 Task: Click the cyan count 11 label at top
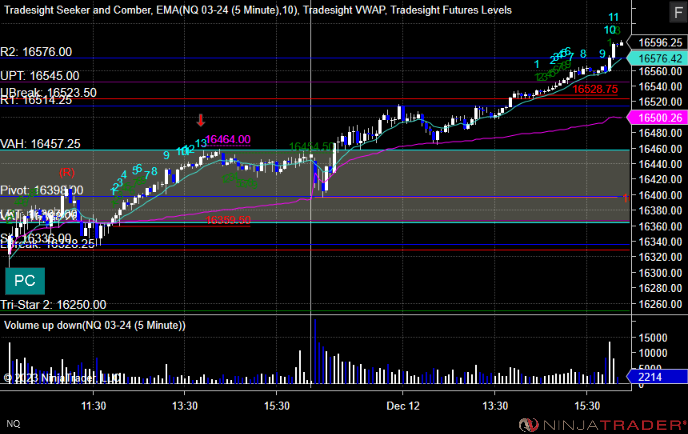coord(613,18)
